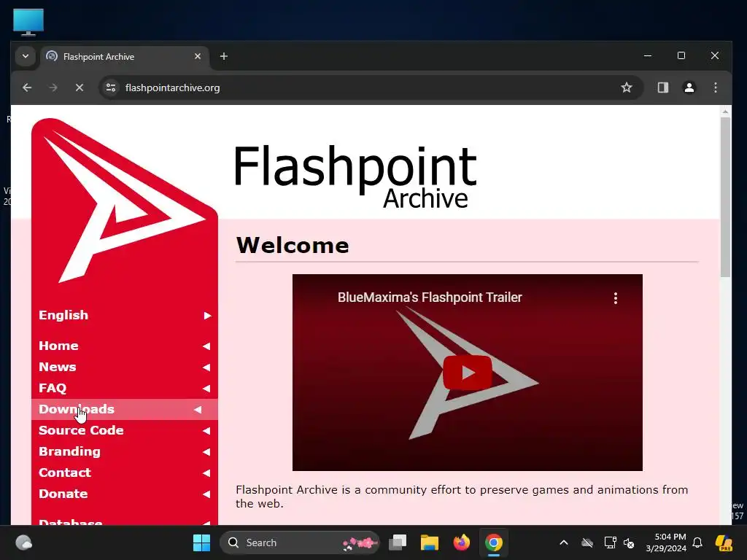Open the Contact sidebar link

click(124, 472)
